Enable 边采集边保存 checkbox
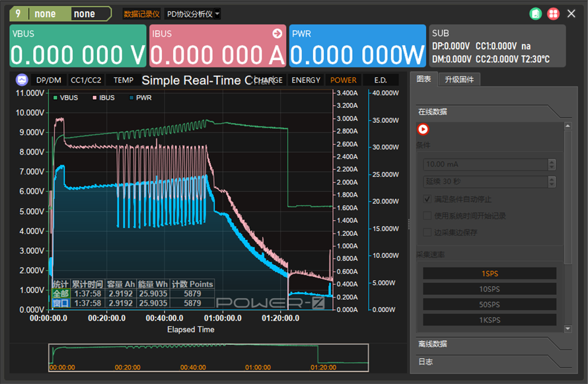588x384 pixels. click(x=427, y=233)
